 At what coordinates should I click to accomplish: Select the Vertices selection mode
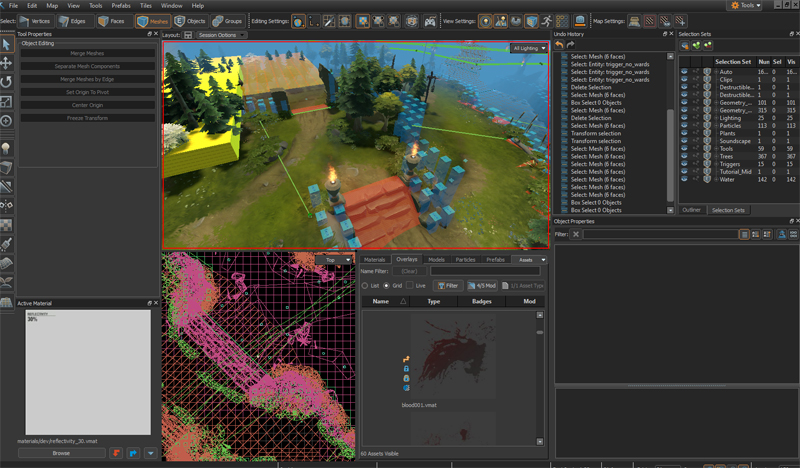(36, 20)
